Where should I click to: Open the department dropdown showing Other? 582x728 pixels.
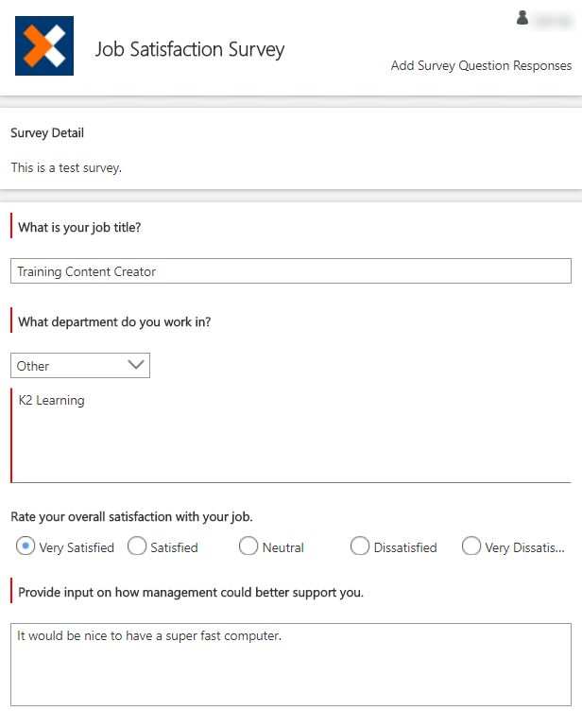click(x=80, y=365)
